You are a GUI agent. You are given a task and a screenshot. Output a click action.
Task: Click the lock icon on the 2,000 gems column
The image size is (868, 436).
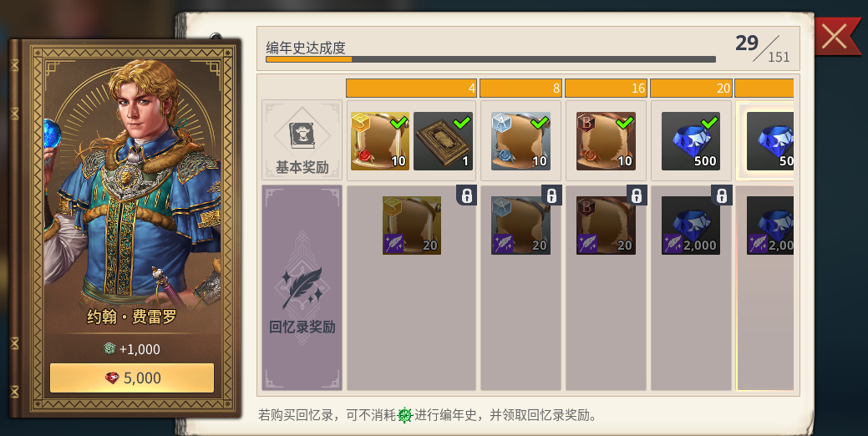tap(722, 195)
